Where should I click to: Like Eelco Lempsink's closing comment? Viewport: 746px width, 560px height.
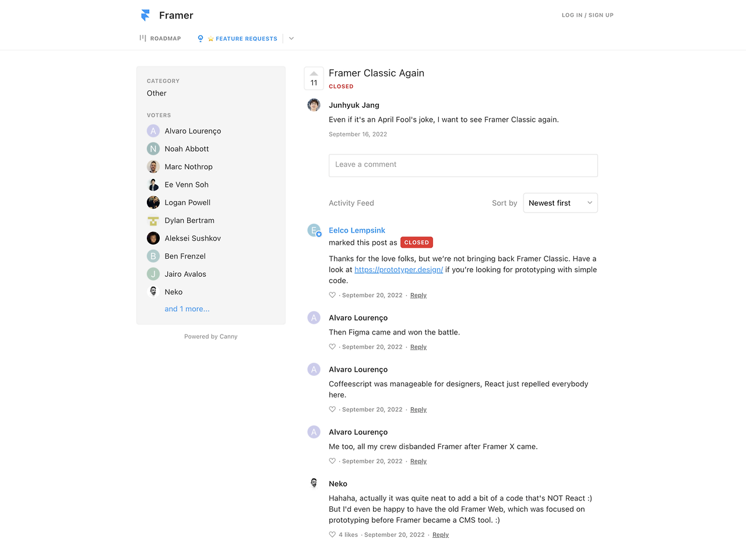(332, 295)
